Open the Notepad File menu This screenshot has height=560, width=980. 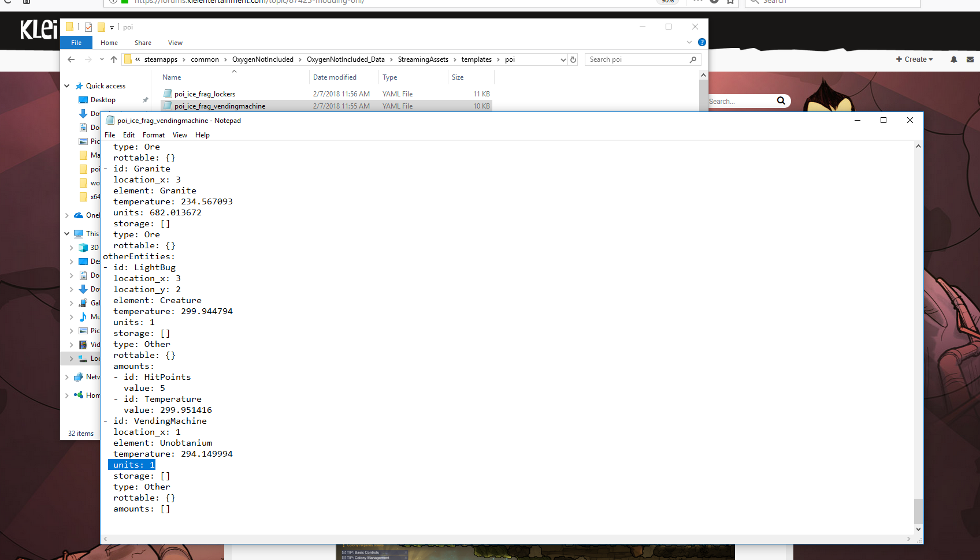(x=110, y=135)
